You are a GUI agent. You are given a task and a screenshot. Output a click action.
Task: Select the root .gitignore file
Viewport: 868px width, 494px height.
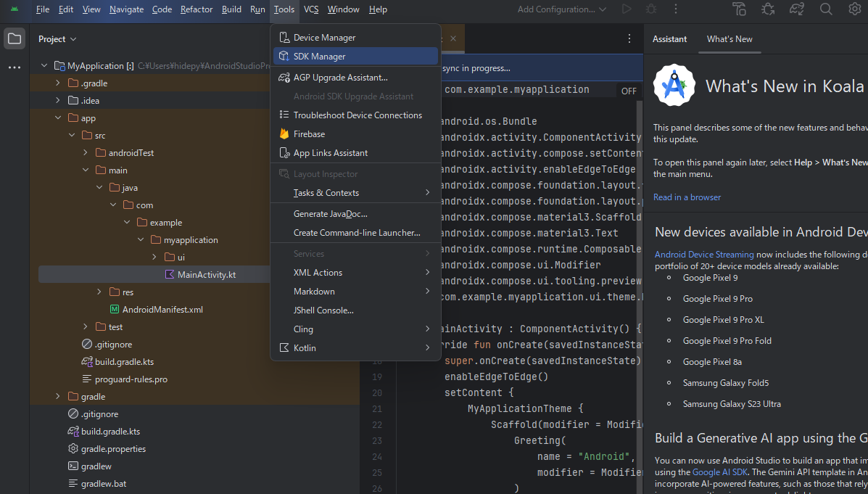coord(99,413)
